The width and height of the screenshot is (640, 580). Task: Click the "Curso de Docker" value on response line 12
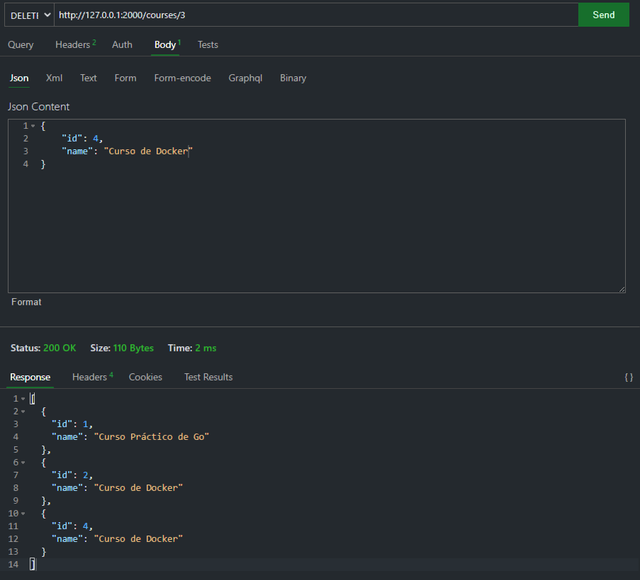tap(138, 539)
